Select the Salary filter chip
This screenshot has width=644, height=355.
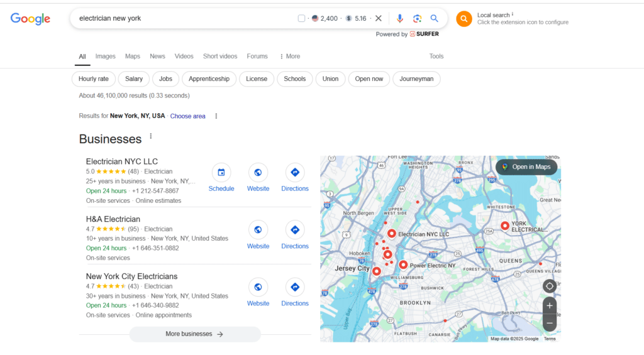point(134,79)
